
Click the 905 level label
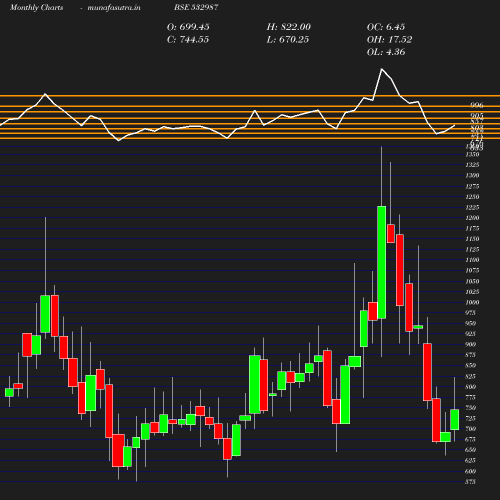pyautogui.click(x=477, y=116)
